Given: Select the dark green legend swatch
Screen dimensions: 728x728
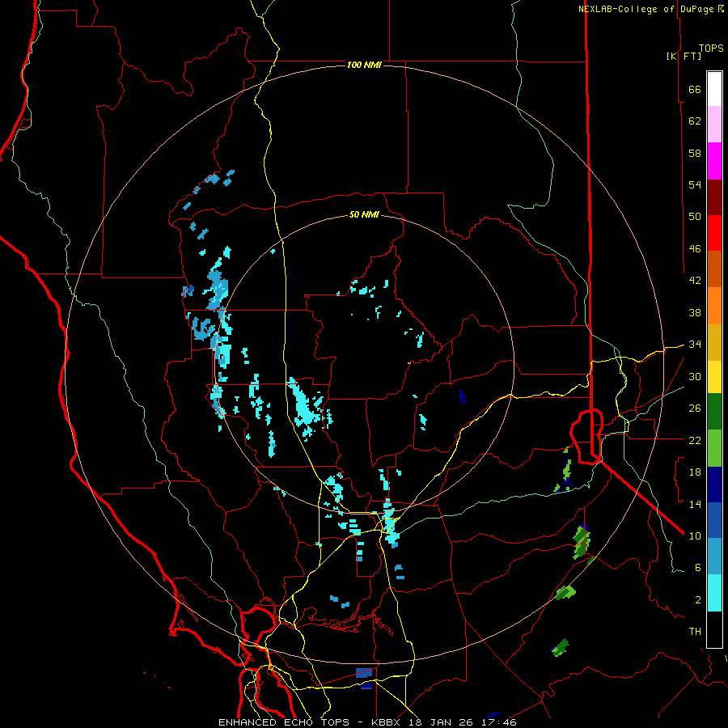Looking at the screenshot, I should click(x=714, y=412).
